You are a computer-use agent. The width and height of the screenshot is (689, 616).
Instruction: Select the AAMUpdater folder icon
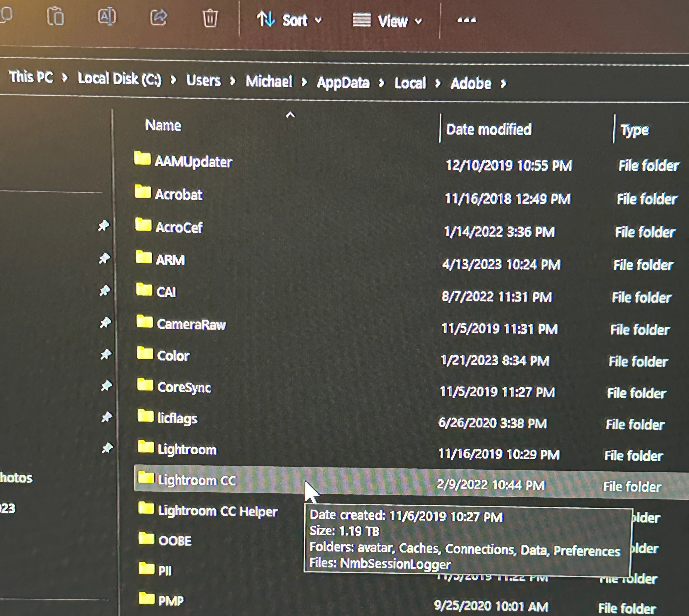(142, 158)
